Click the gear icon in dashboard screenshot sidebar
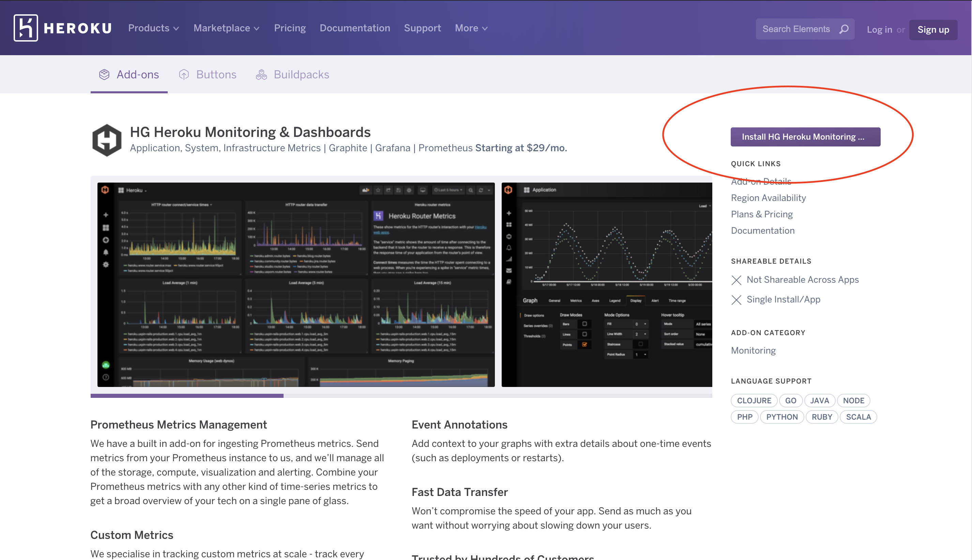This screenshot has height=560, width=972. (106, 265)
